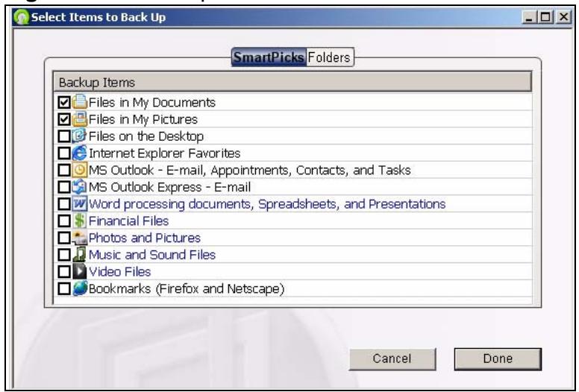Click the My Documents folder icon
This screenshot has height=392, width=579.
coord(80,102)
